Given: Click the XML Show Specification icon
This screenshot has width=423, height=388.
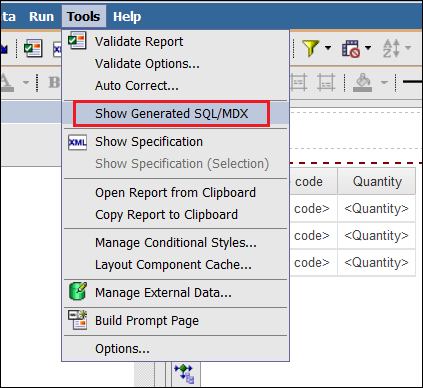Looking at the screenshot, I should pyautogui.click(x=77, y=143).
